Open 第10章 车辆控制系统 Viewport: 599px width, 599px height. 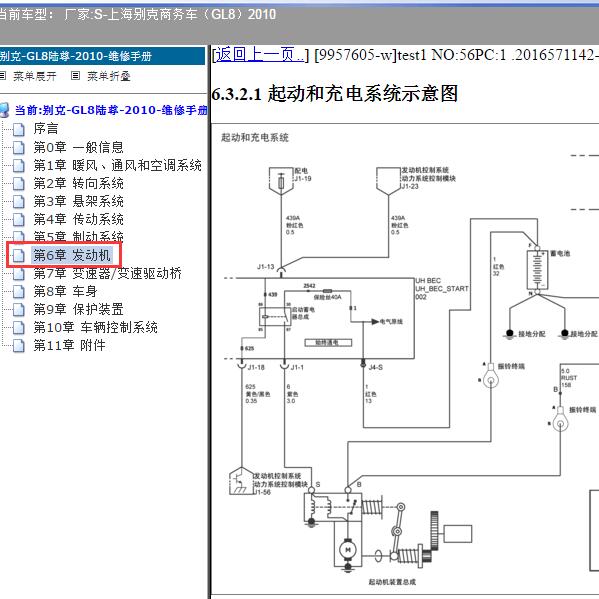(96, 327)
